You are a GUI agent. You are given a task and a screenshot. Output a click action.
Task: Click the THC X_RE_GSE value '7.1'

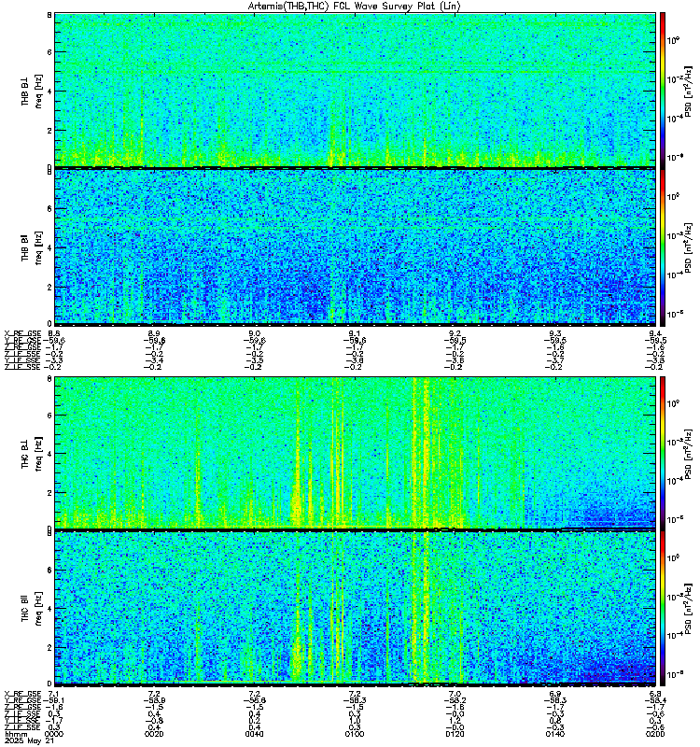click(54, 694)
